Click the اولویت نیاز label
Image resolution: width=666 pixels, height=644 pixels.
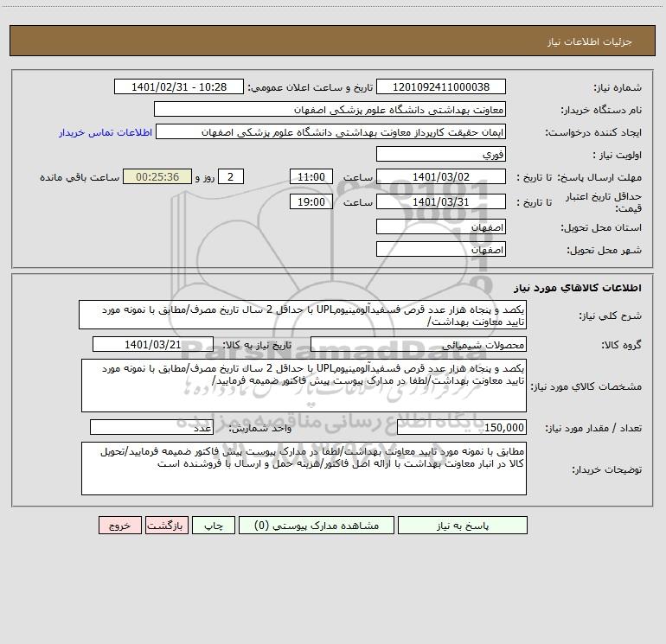(x=618, y=155)
